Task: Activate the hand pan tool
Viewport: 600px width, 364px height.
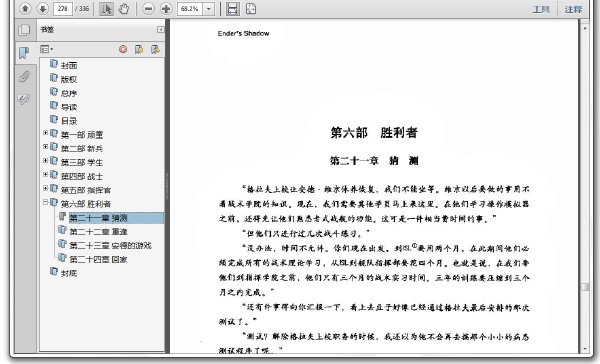Action: click(x=124, y=8)
